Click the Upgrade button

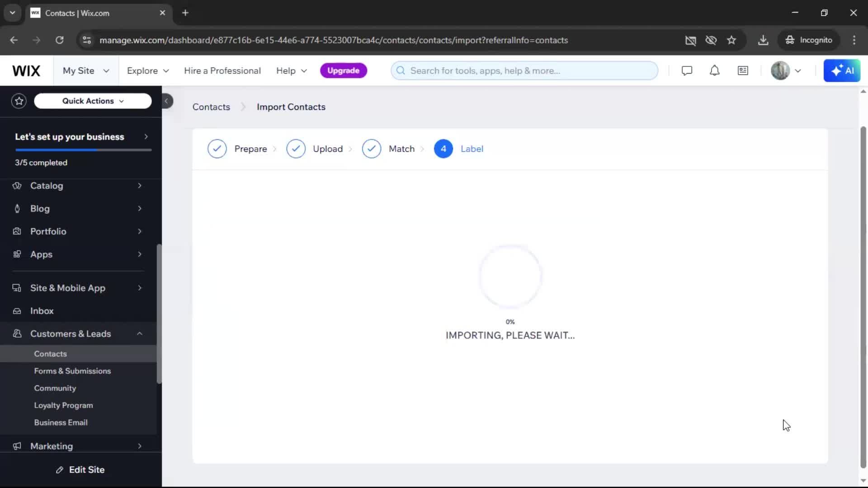click(343, 71)
